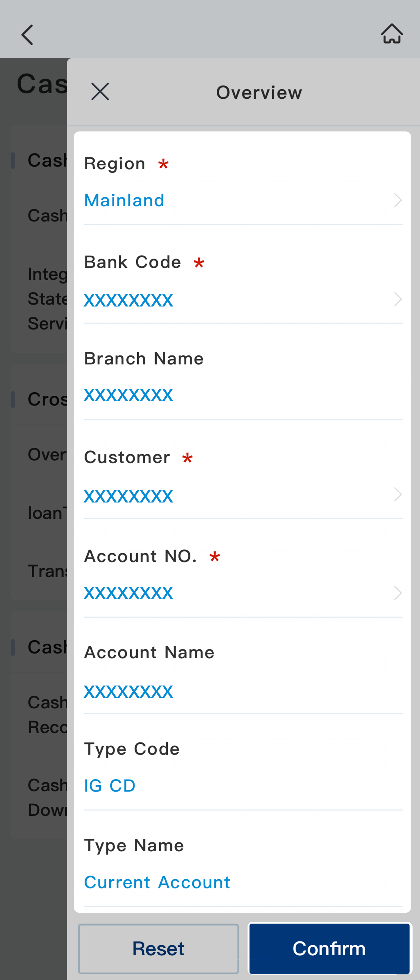Viewport: 420px width, 980px height.
Task: Select the Mainland region value
Action: [124, 200]
